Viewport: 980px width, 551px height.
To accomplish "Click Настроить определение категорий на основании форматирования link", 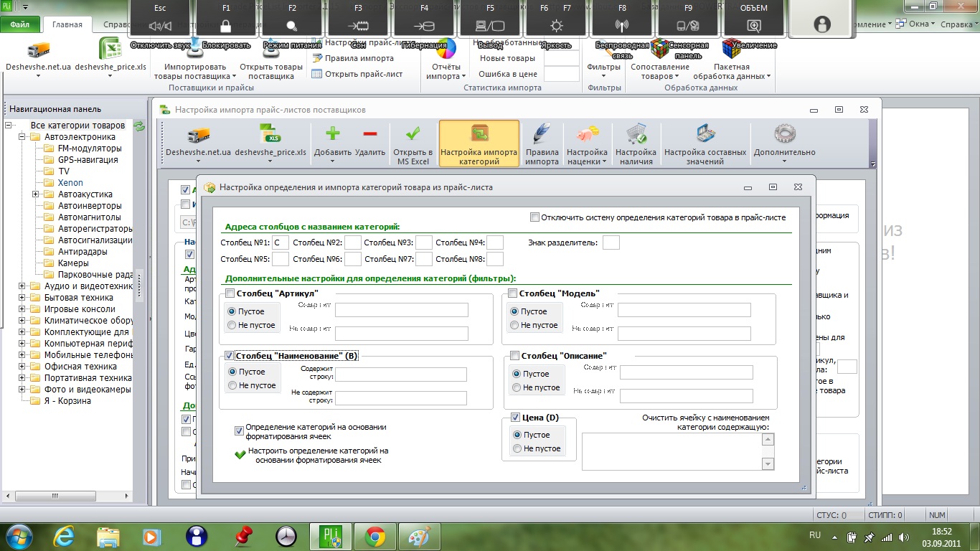I will tap(318, 455).
